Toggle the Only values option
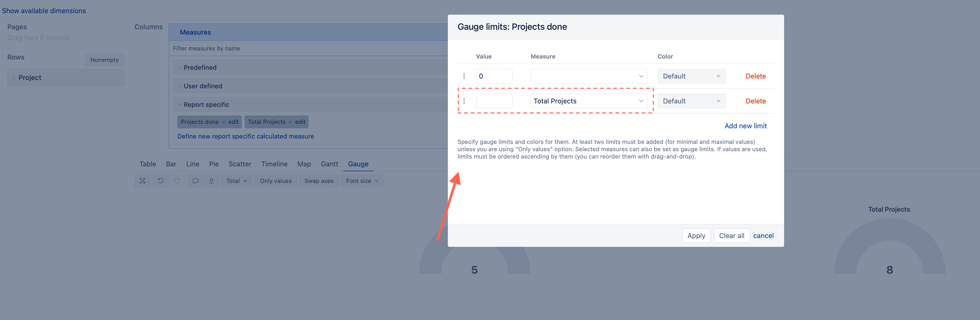Viewport: 980px width, 320px height. coord(276,181)
